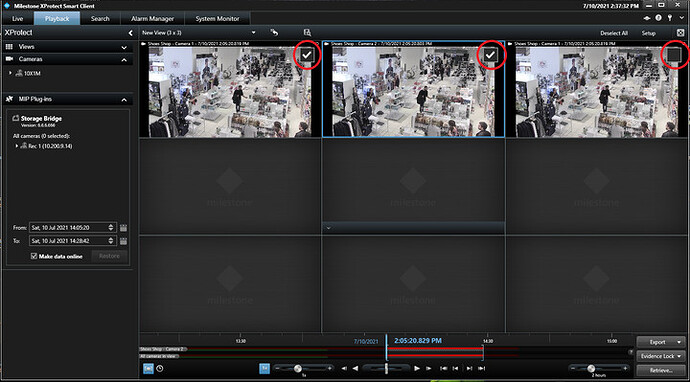Click the Shoes Shop - Camera 2 timeline label
Viewport: 690px width, 382px height.
pos(162,349)
